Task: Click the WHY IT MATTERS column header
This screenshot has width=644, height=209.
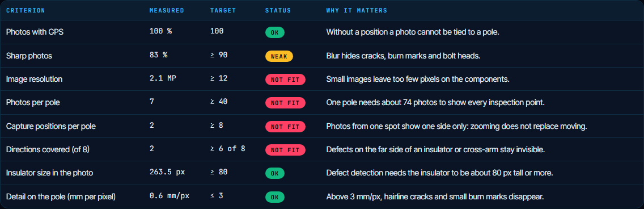Action: [x=357, y=10]
